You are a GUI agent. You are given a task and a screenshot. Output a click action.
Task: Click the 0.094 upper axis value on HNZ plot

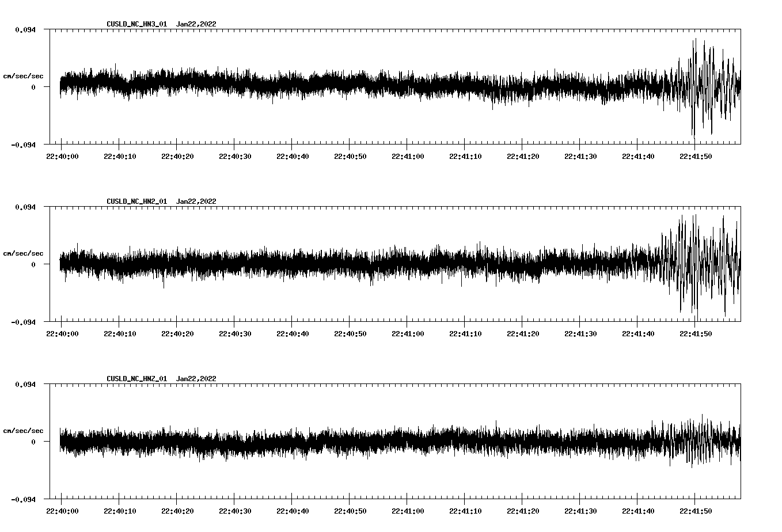click(25, 384)
